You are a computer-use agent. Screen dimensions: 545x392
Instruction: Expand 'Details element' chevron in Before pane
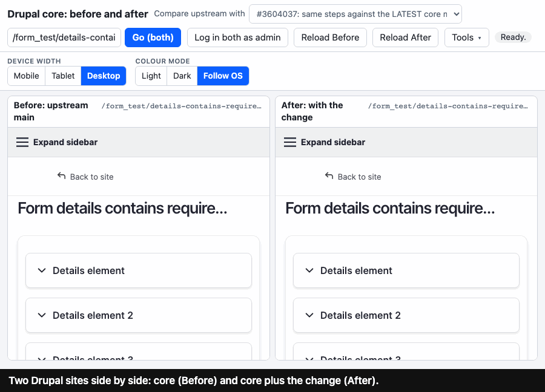pos(42,270)
